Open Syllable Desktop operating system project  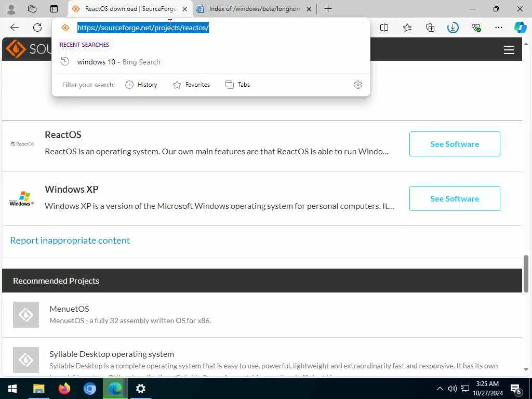(112, 354)
